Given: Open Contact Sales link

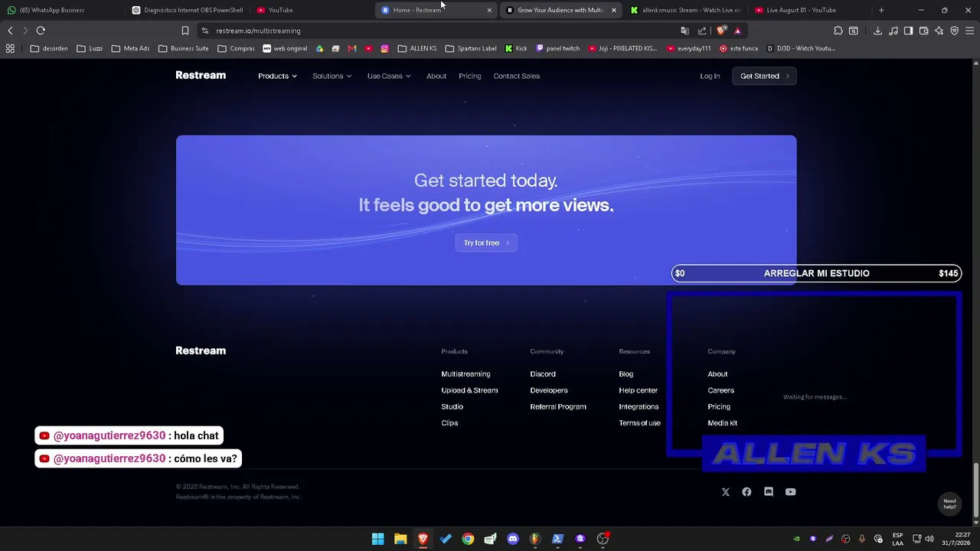Looking at the screenshot, I should coord(517,76).
